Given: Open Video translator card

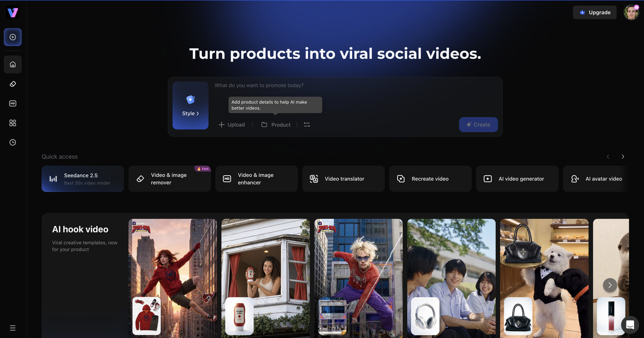Looking at the screenshot, I should [x=344, y=179].
